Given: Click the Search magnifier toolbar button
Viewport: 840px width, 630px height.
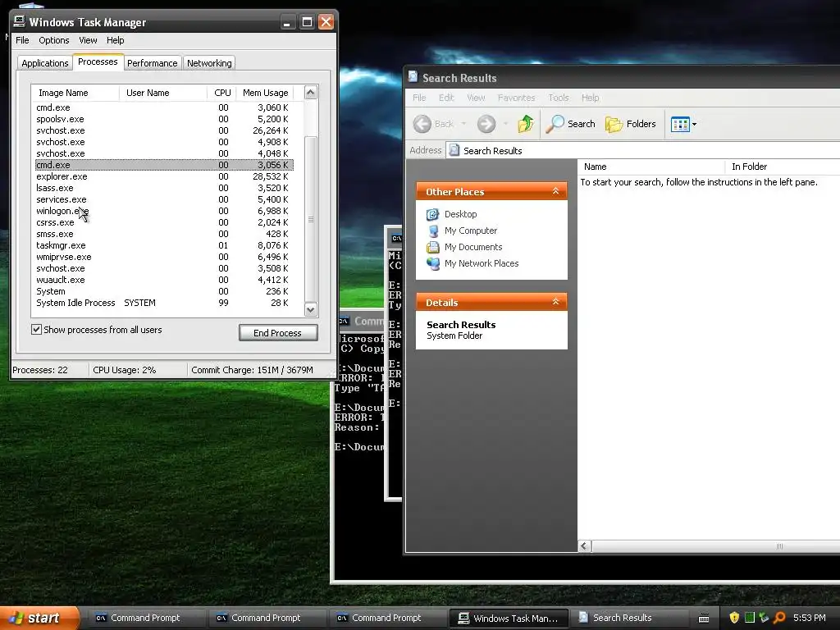Looking at the screenshot, I should point(571,124).
